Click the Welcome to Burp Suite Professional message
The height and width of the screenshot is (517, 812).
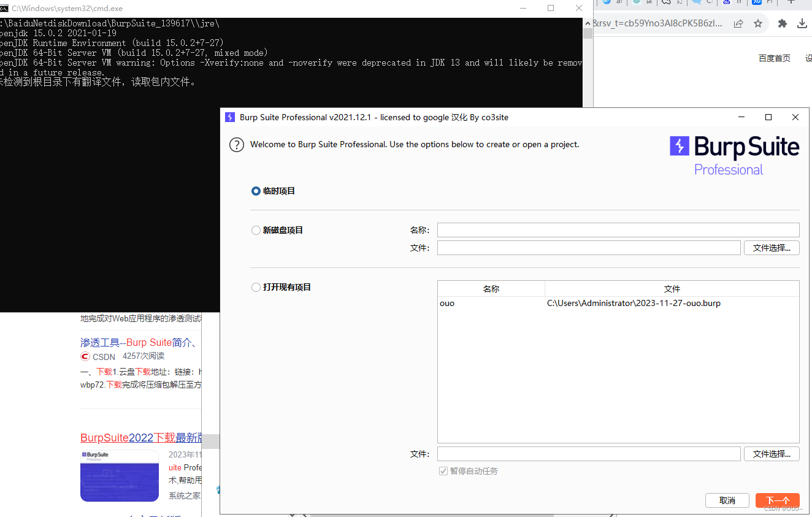point(415,145)
